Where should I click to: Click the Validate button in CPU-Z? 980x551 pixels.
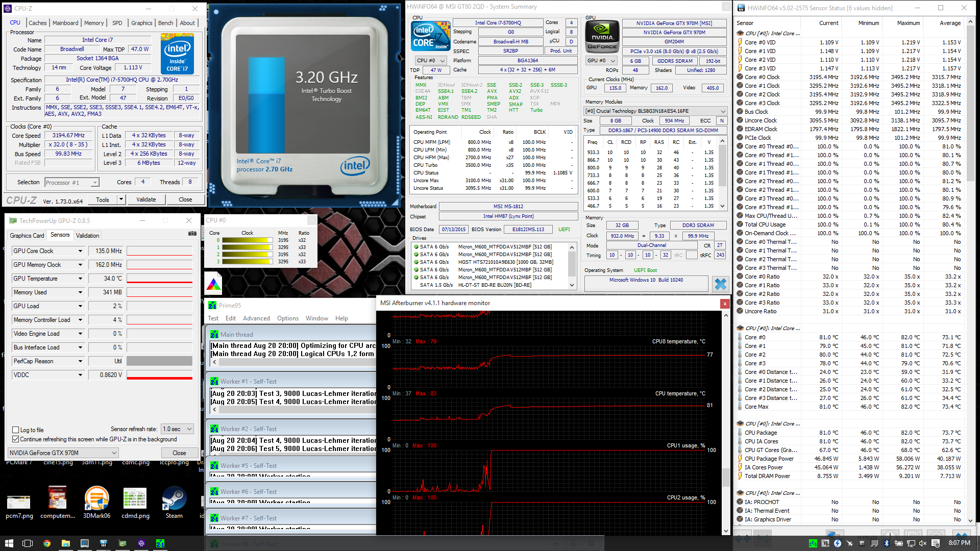(x=146, y=199)
